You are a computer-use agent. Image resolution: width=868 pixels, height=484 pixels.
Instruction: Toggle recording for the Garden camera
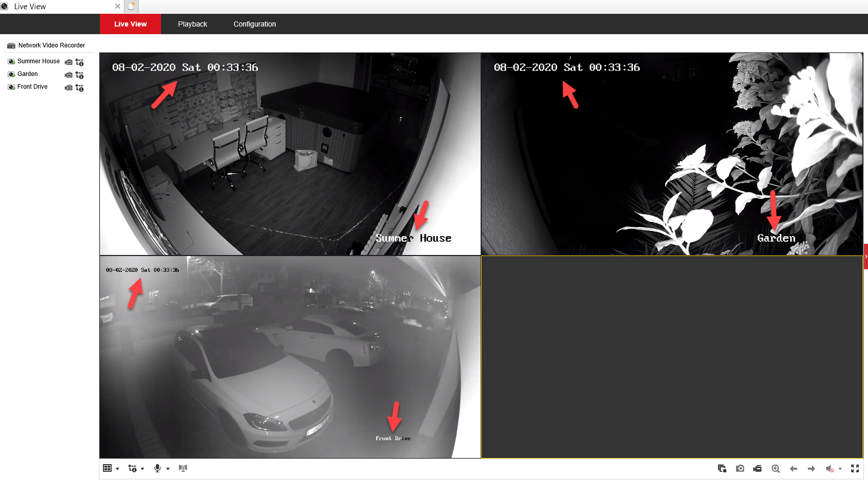[x=69, y=74]
